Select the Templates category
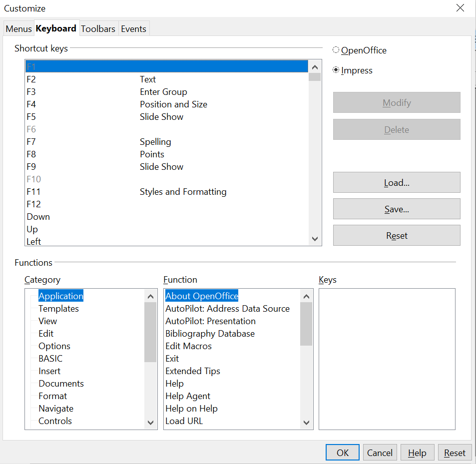The width and height of the screenshot is (476, 464). (x=58, y=309)
